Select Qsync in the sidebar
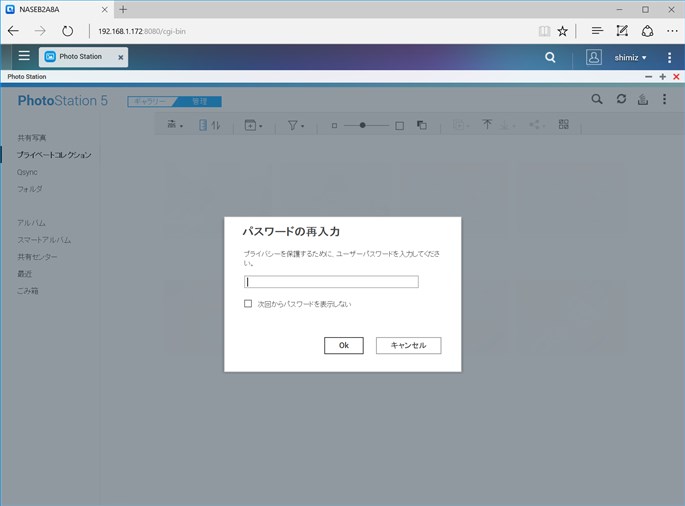Image resolution: width=685 pixels, height=506 pixels. [x=27, y=172]
